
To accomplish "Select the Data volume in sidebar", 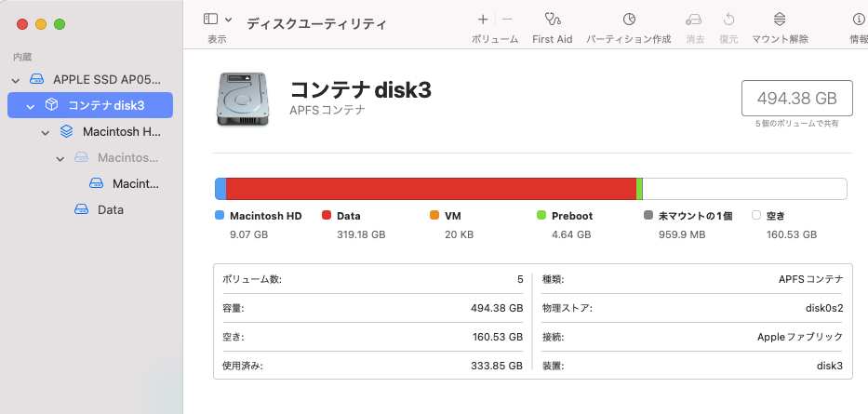I will (x=110, y=210).
